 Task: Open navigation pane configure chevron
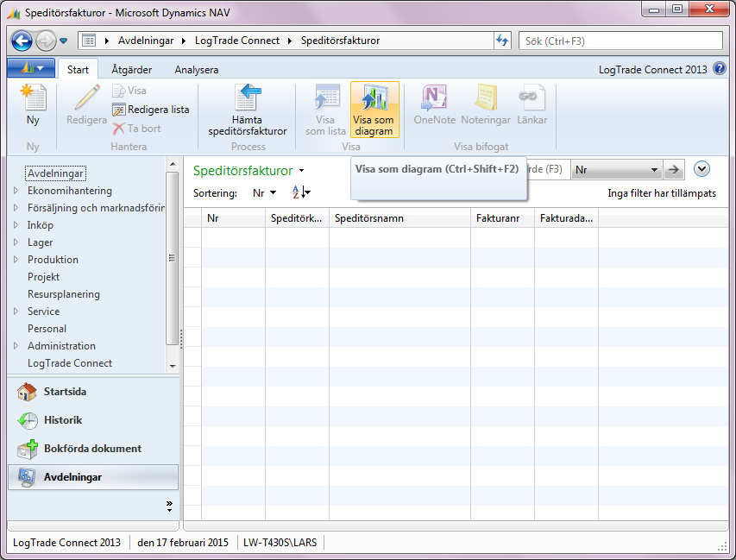click(x=169, y=506)
